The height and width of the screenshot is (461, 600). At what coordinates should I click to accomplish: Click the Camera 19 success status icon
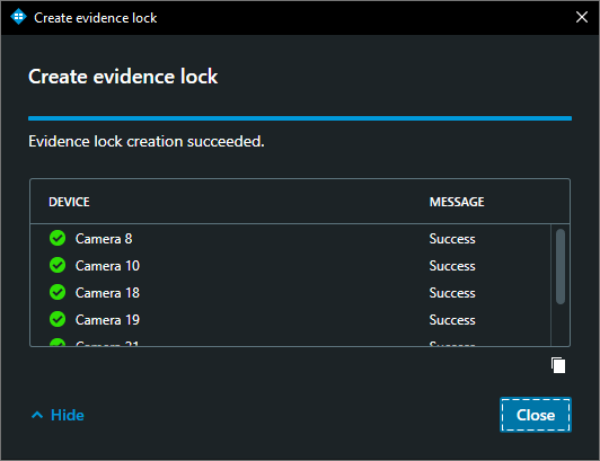click(x=57, y=319)
